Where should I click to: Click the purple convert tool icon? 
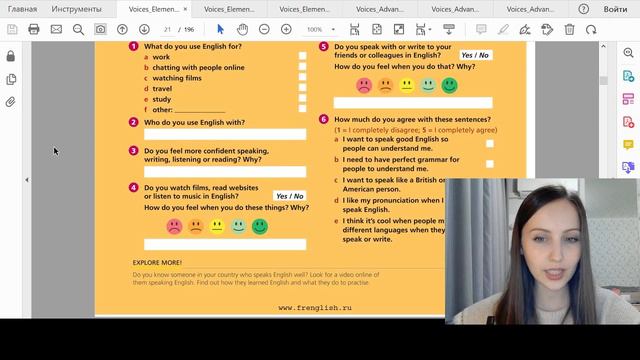click(628, 167)
